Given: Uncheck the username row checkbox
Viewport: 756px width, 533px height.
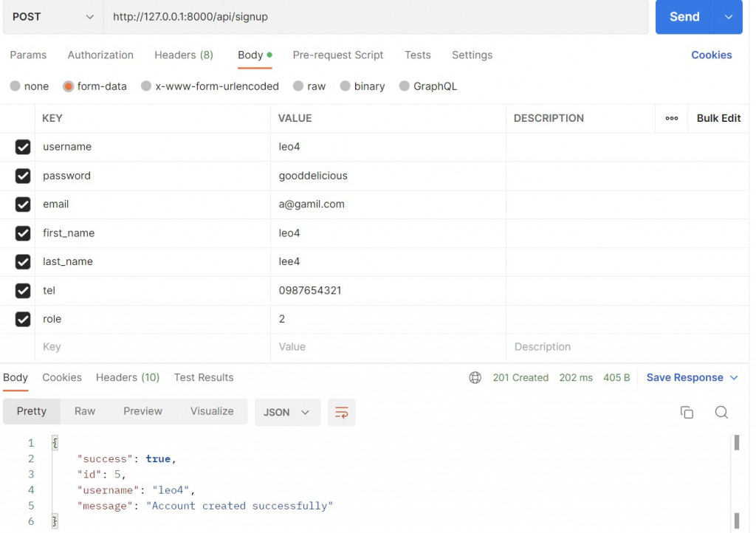Looking at the screenshot, I should pyautogui.click(x=23, y=147).
